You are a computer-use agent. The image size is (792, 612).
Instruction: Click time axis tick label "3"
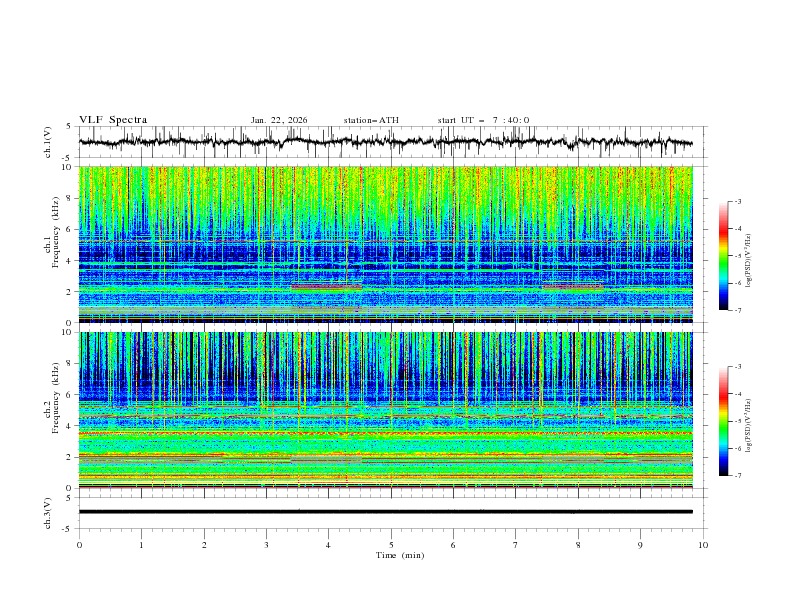[x=266, y=545]
